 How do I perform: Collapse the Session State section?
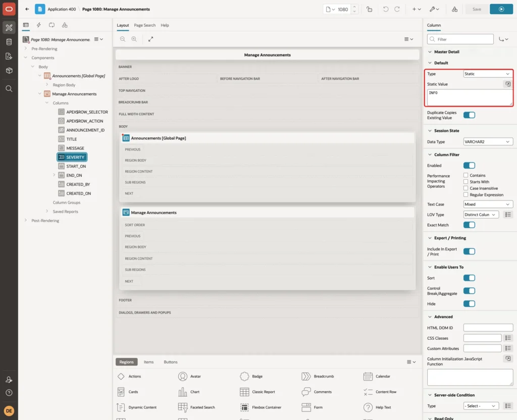(x=430, y=131)
